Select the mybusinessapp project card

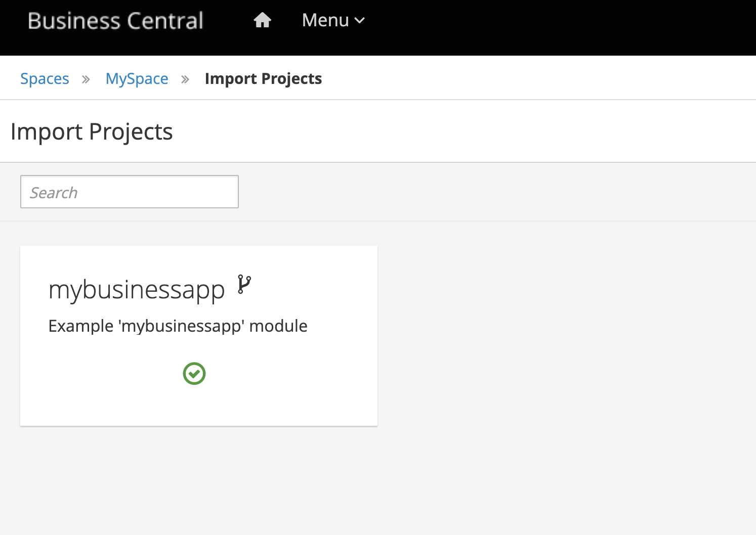point(199,336)
